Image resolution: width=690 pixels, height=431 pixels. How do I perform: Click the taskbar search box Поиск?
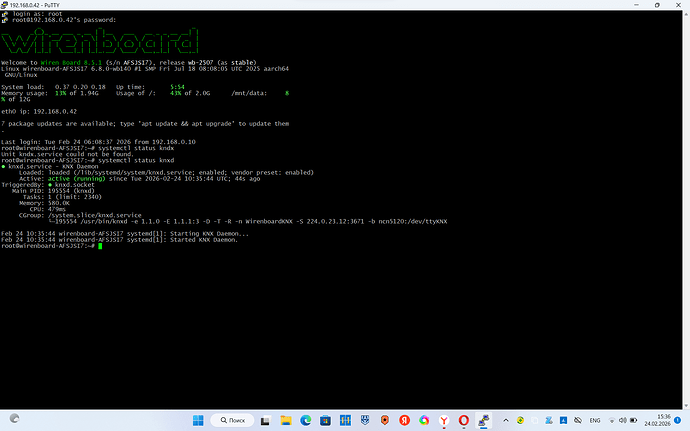(x=232, y=420)
